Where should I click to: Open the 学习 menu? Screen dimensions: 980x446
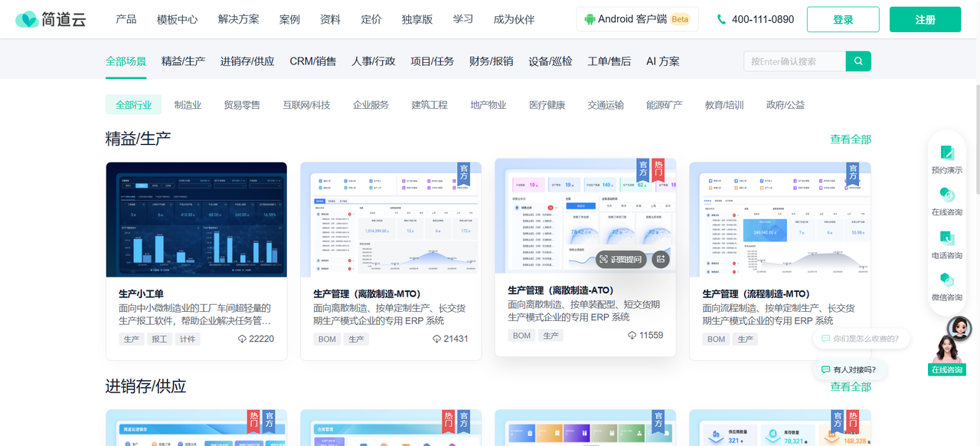click(463, 19)
